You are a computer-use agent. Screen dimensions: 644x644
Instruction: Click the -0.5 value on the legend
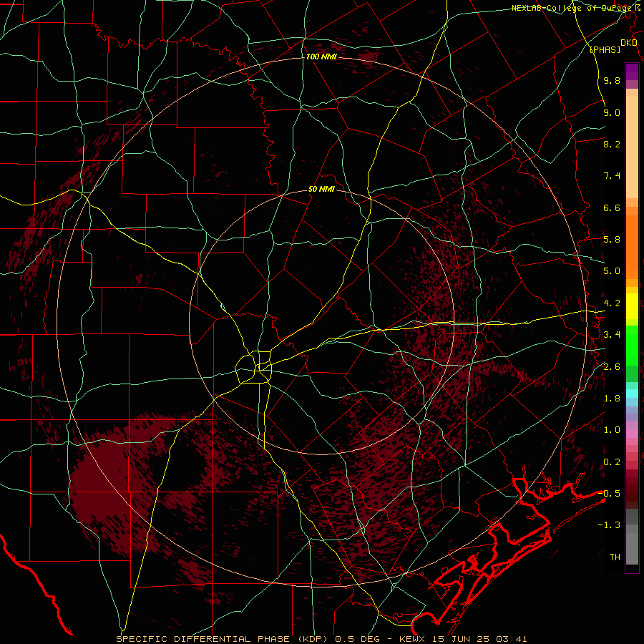pyautogui.click(x=609, y=493)
